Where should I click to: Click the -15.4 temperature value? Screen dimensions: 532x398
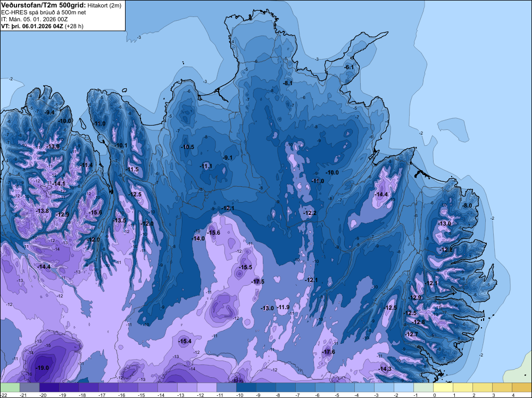click(x=185, y=342)
